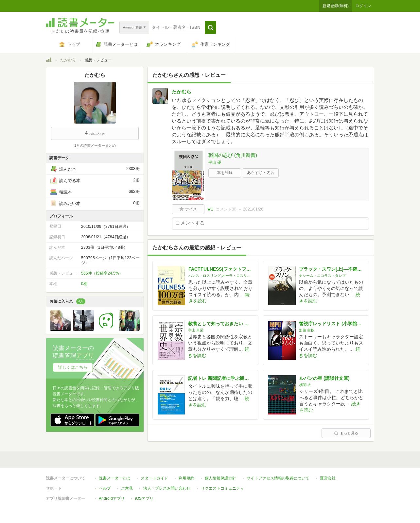This screenshot has height=523, width=420.
Task: Click the ブラック・スワン book cover
Action: pyautogui.click(x=282, y=286)
